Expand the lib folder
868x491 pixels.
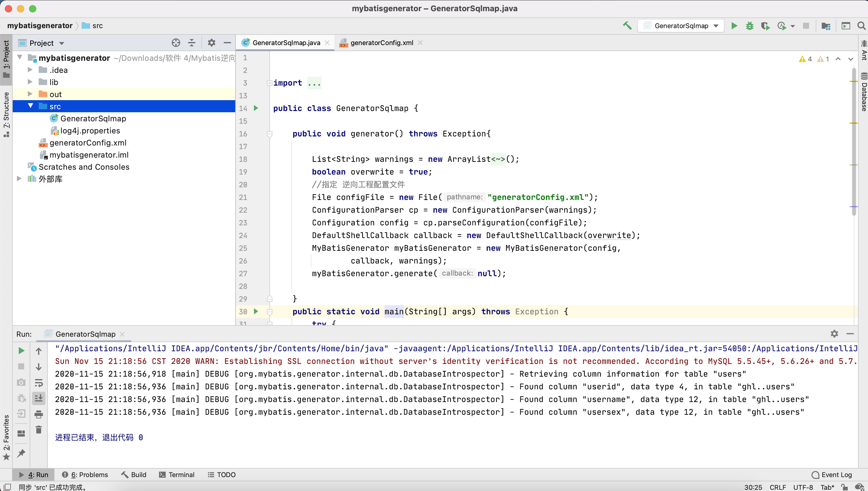click(30, 82)
